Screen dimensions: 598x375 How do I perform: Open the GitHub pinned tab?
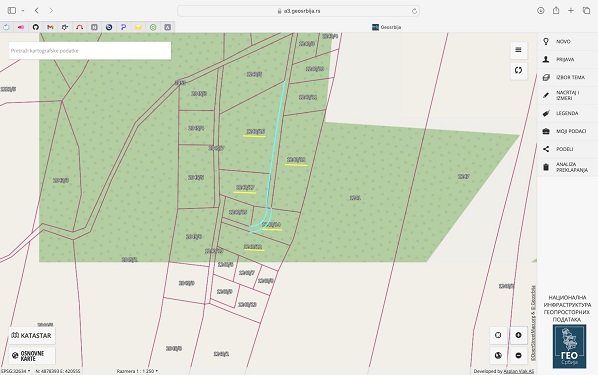(35, 27)
